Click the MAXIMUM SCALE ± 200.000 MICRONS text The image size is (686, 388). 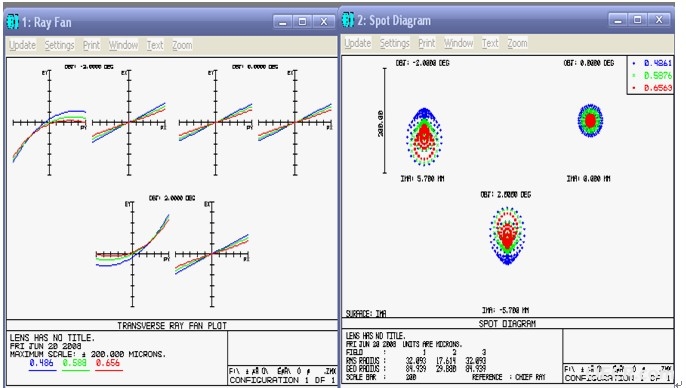[x=88, y=354]
